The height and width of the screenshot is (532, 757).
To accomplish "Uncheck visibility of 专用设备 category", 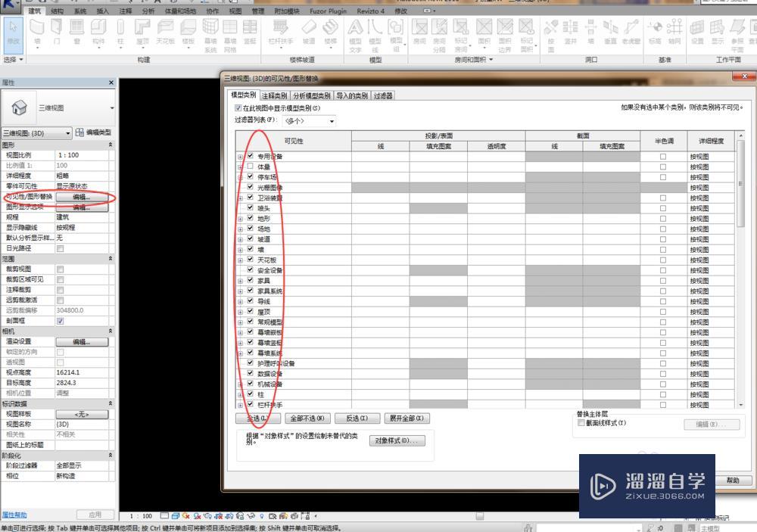I will coord(250,156).
